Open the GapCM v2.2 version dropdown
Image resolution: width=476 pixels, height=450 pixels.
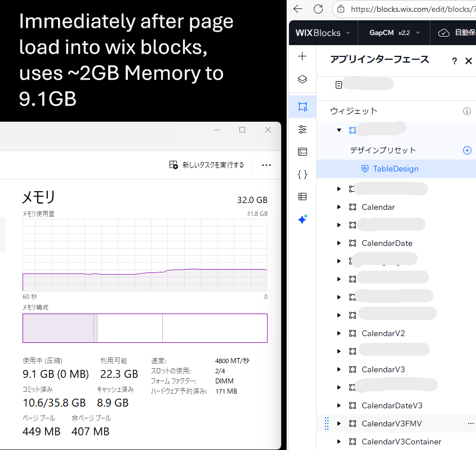coord(394,33)
